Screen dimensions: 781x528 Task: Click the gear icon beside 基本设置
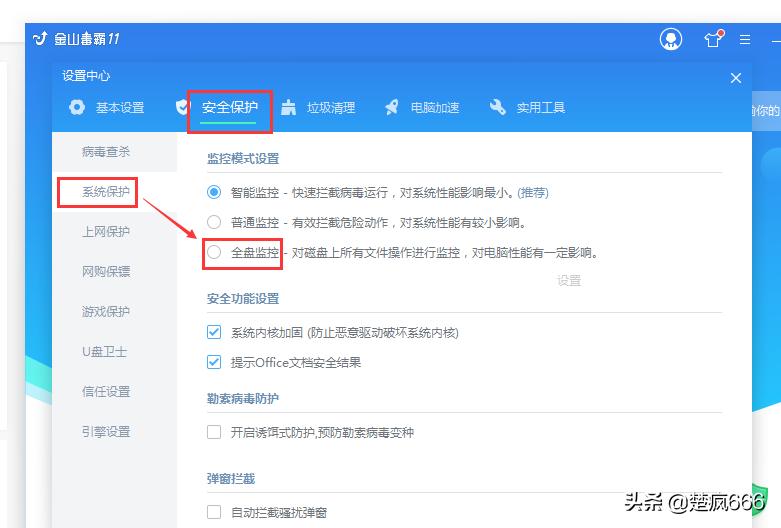77,107
